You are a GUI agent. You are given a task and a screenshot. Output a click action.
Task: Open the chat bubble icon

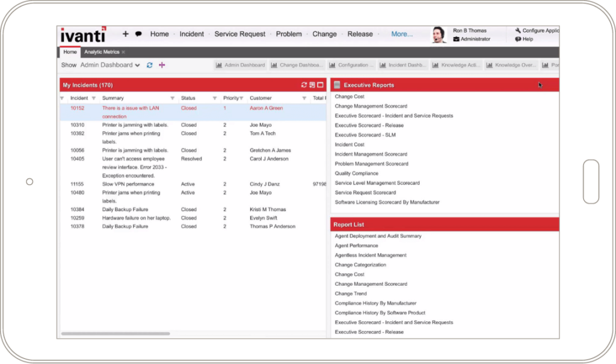click(x=138, y=34)
